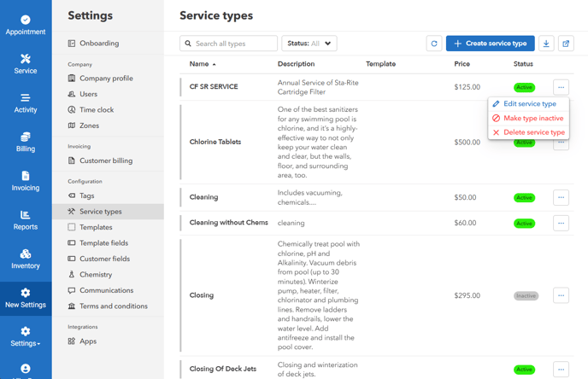
Task: Expand the Settings menu in sidebar
Action: click(26, 337)
